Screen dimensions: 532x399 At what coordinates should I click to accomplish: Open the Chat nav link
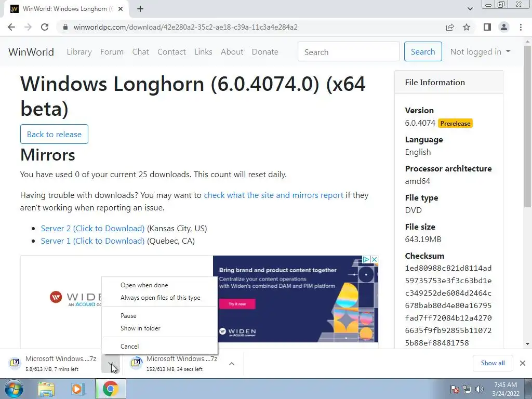coord(140,52)
